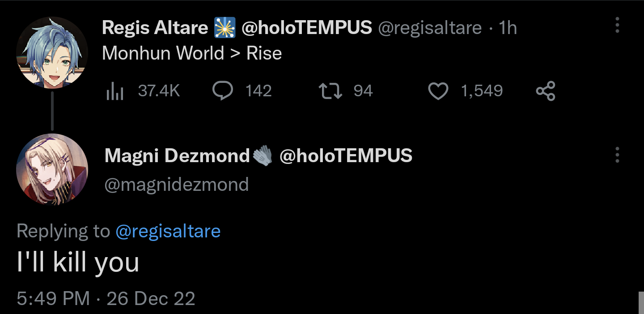Screen dimensions: 644x314
Task: Open more options on Magni Dezmond's reply
Action: coord(617,155)
